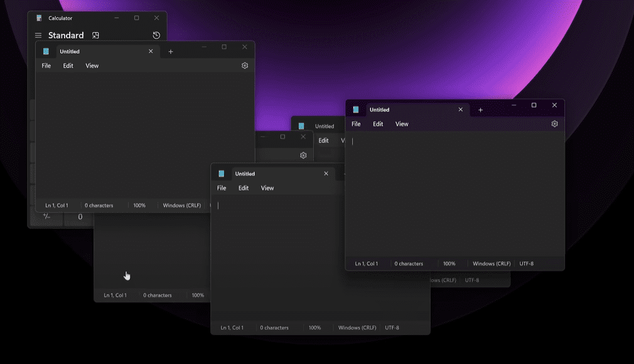
Task: Open settings gear in Notepad overlapping the Calculator
Action: 245,65
